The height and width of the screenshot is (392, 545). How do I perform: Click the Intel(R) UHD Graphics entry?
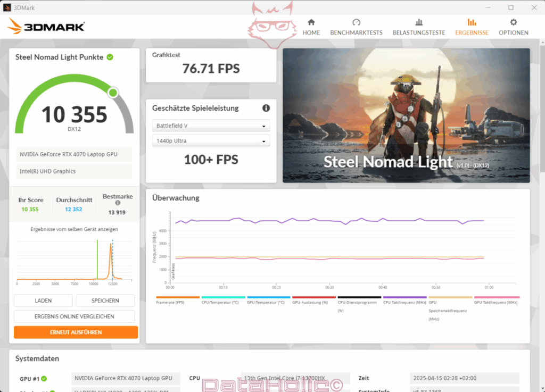(74, 171)
